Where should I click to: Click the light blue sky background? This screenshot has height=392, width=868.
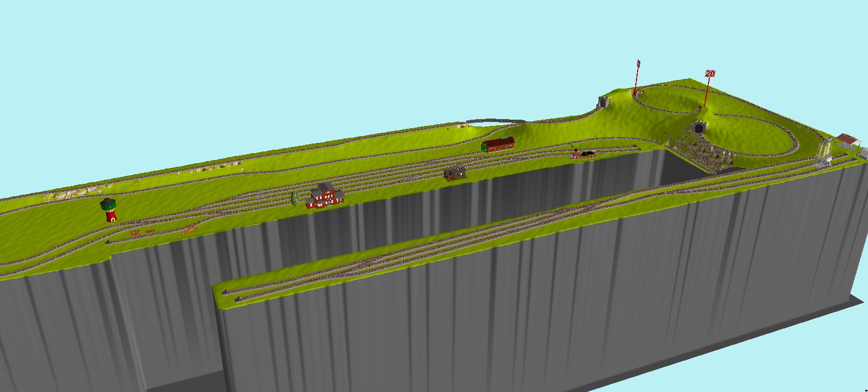click(284, 57)
